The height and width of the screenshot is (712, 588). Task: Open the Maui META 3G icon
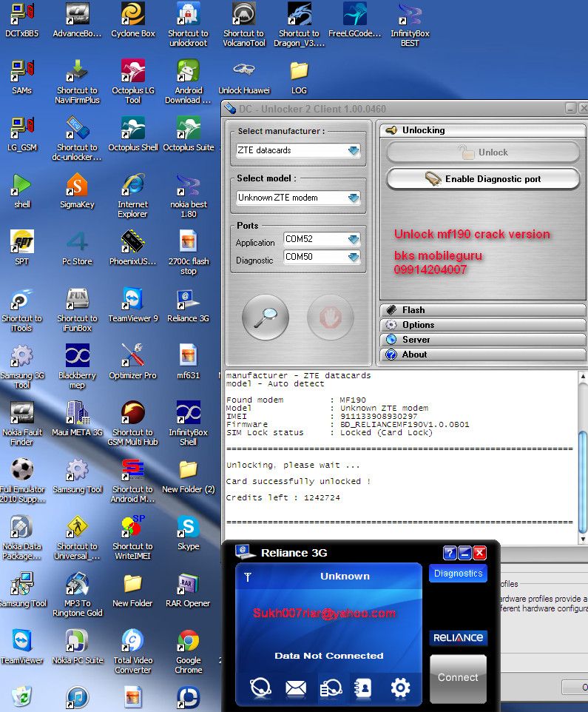[x=77, y=419]
